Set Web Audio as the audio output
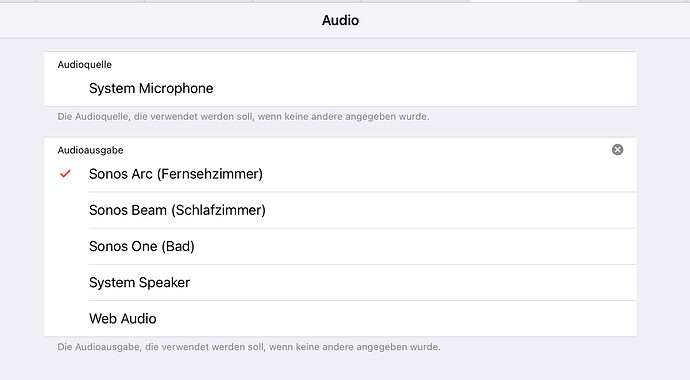The image size is (690, 380). tap(340, 318)
